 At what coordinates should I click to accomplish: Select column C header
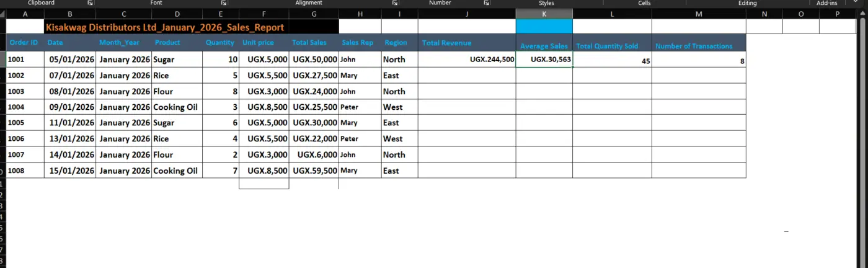pyautogui.click(x=124, y=14)
